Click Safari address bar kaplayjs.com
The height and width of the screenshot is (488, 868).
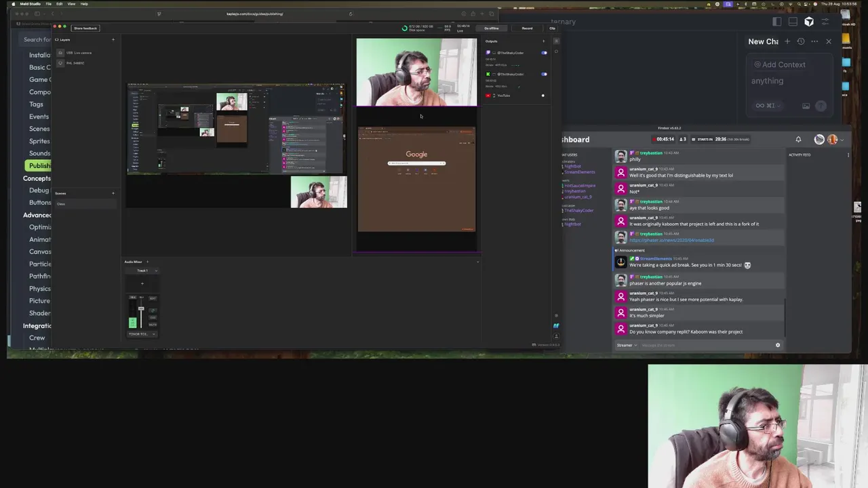(255, 14)
